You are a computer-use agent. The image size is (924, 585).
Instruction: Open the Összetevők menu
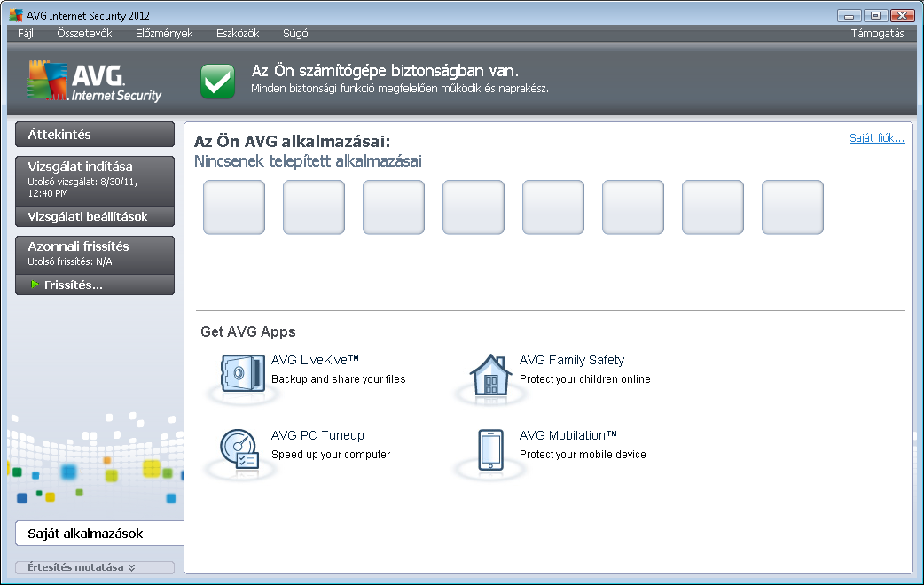coord(84,34)
